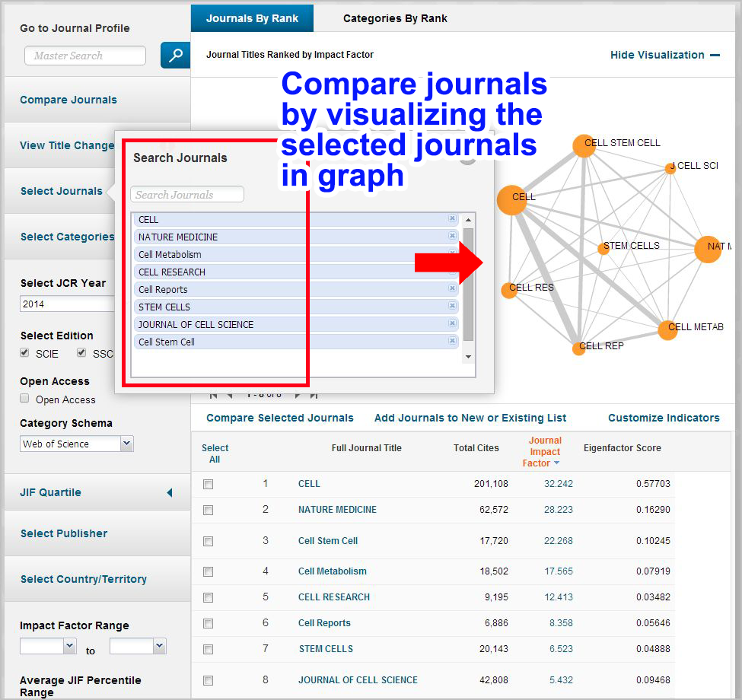Remove Cell Stem Cell tag

point(452,342)
